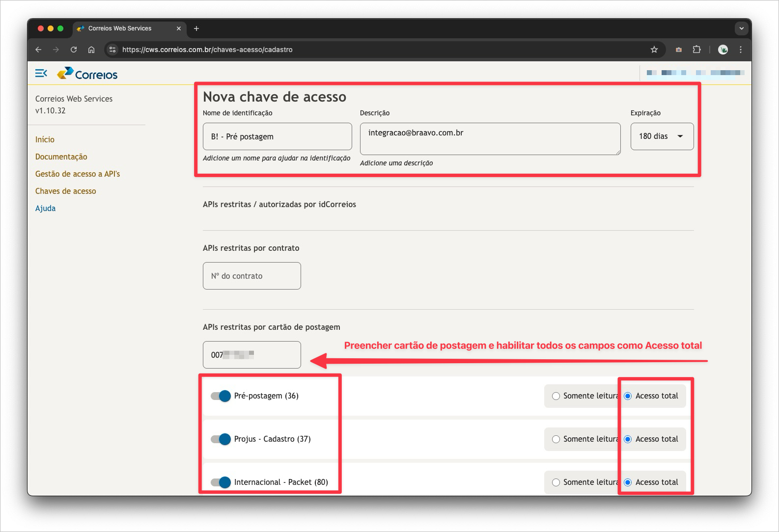This screenshot has height=532, width=779.
Task: View site information icon in address bar
Action: click(x=112, y=50)
